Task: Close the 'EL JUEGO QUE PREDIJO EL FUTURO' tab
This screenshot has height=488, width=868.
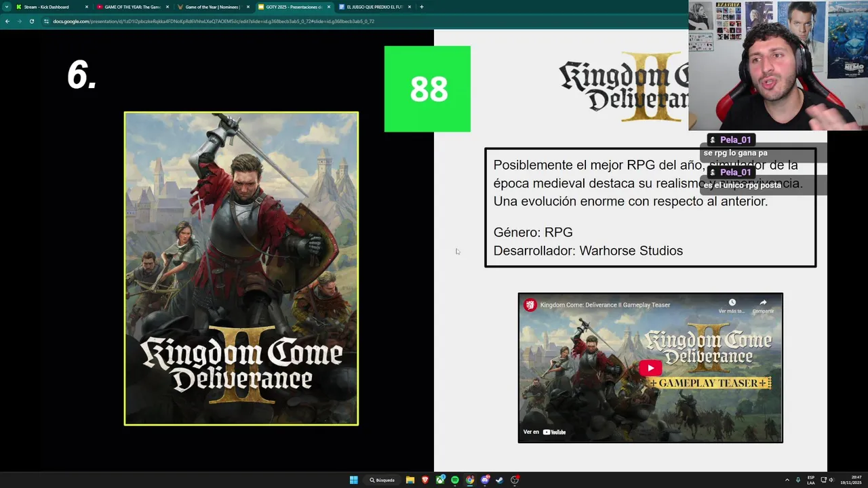Action: coord(410,7)
